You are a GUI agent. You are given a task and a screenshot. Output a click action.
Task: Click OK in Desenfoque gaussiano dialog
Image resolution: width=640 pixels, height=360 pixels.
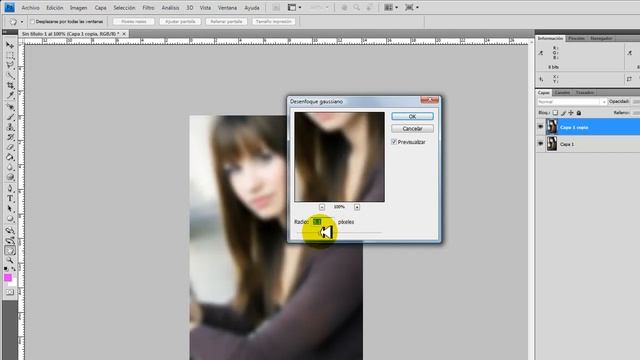click(412, 116)
